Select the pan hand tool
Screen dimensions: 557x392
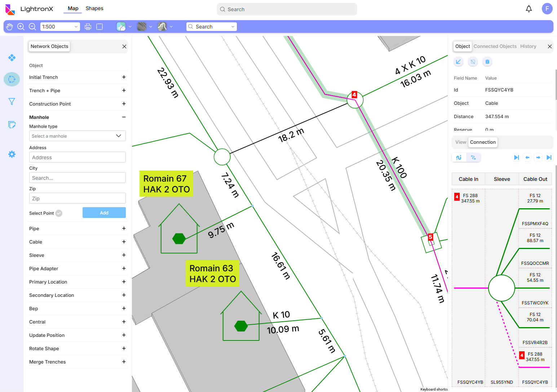(x=10, y=27)
